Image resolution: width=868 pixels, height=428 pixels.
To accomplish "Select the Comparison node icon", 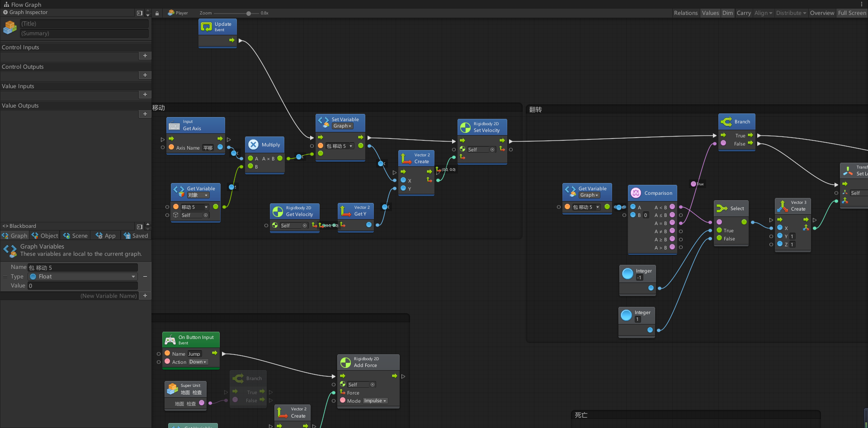I will (636, 193).
